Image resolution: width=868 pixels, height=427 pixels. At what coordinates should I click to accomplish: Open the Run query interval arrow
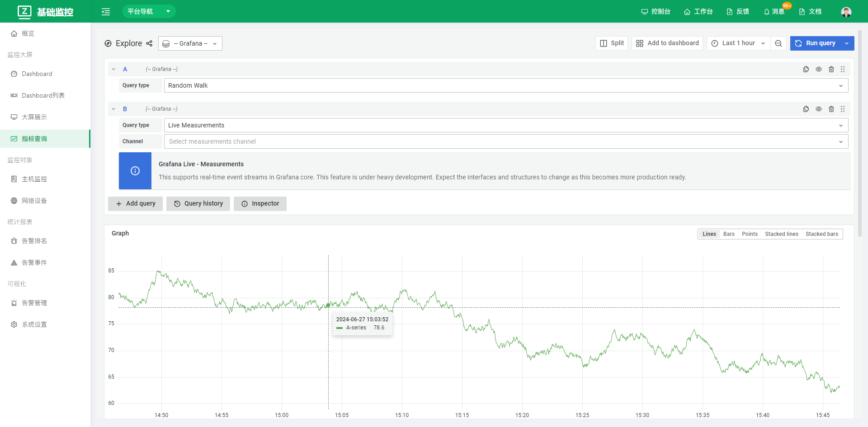(847, 43)
